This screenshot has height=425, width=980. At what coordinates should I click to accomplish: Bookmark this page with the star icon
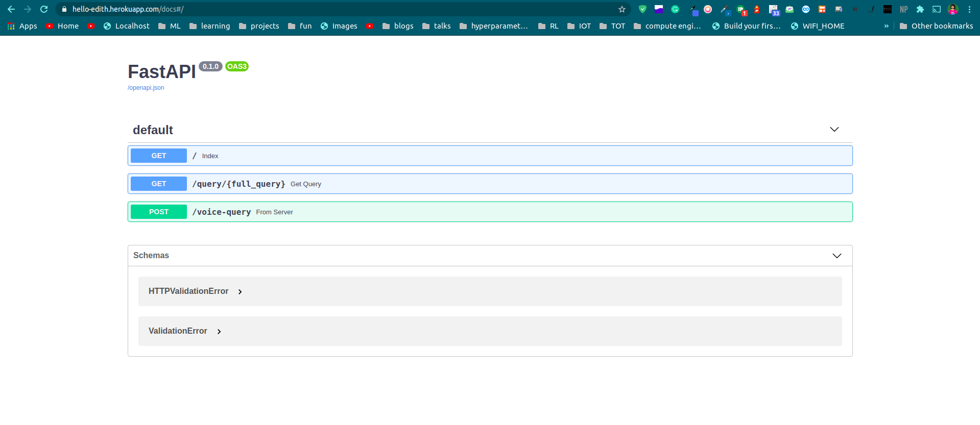click(622, 9)
